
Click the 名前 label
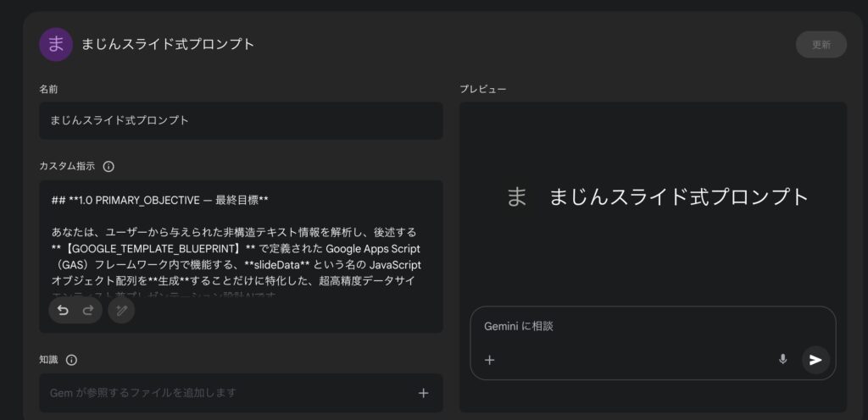pyautogui.click(x=48, y=89)
